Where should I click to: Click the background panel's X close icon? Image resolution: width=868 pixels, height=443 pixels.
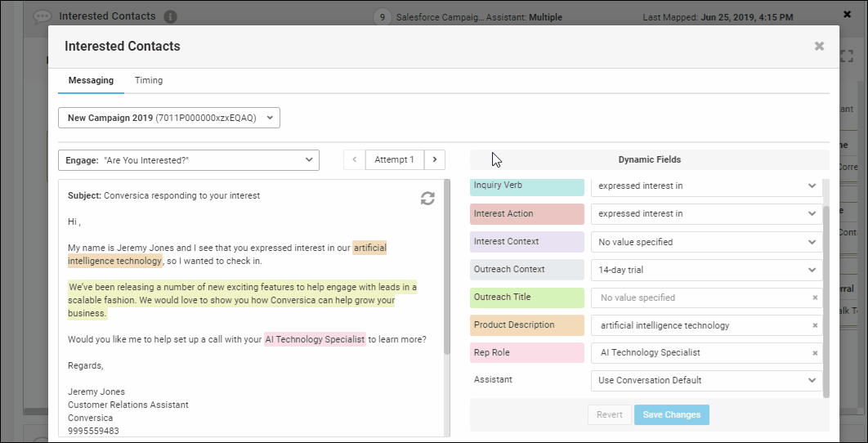point(847,15)
